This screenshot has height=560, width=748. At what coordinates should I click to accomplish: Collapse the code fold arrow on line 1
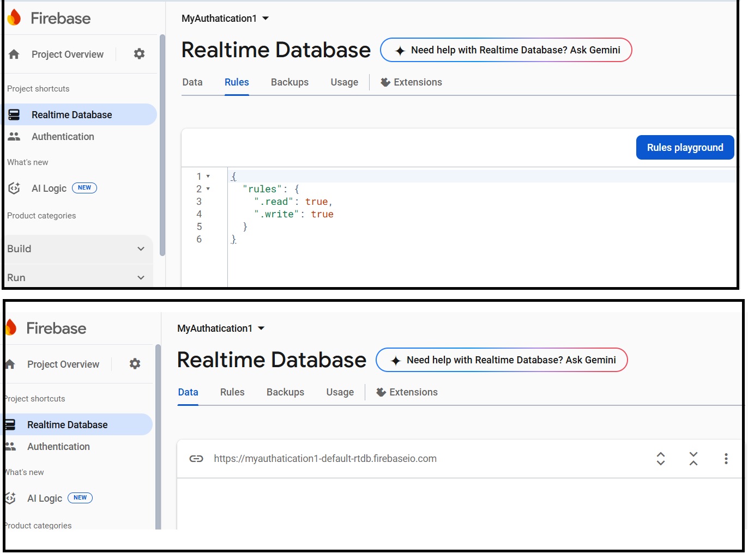208,176
